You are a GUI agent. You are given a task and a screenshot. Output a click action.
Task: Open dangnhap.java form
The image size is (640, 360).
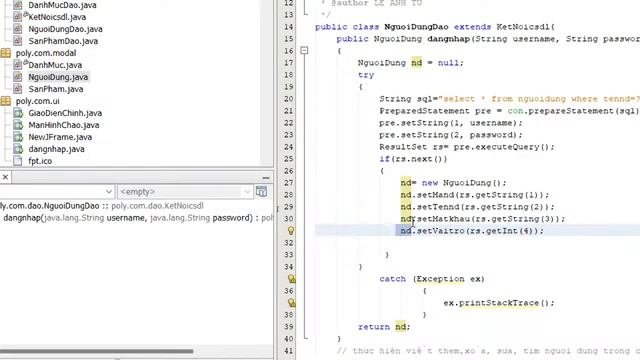(x=56, y=149)
